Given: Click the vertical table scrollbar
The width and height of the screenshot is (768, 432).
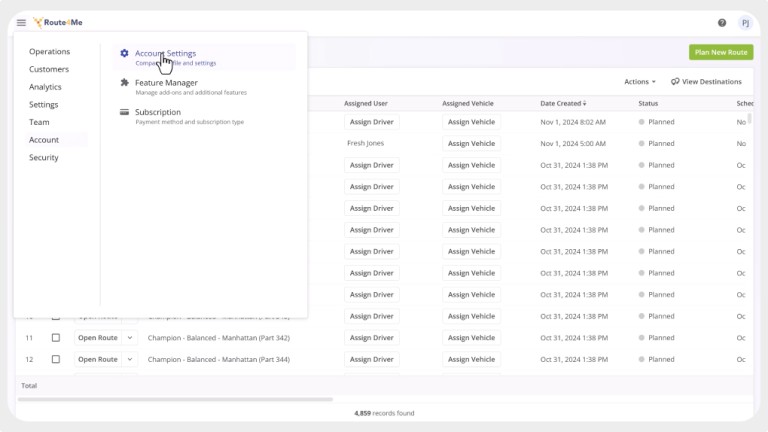Looking at the screenshot, I should click(x=749, y=119).
